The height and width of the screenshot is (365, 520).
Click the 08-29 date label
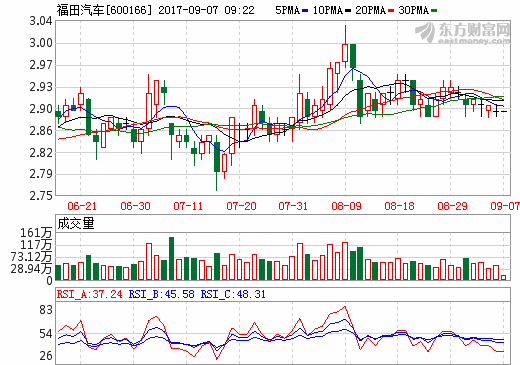click(x=452, y=206)
